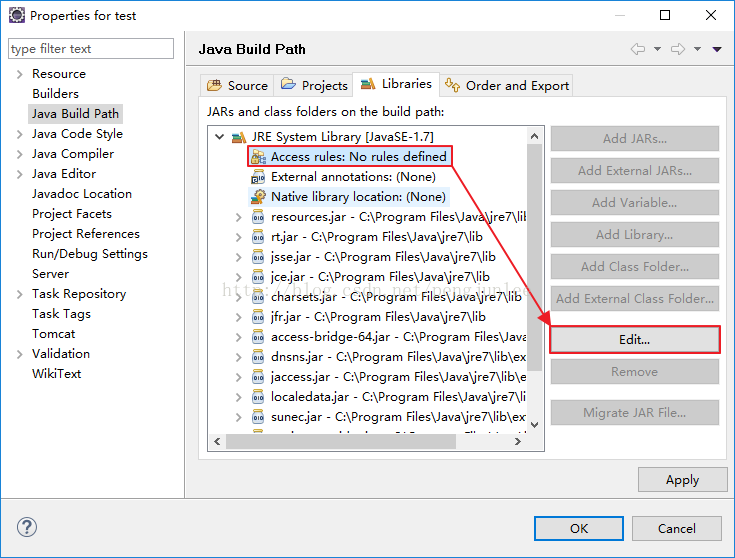Open the Order and Export tab
735x558 pixels.
point(506,85)
